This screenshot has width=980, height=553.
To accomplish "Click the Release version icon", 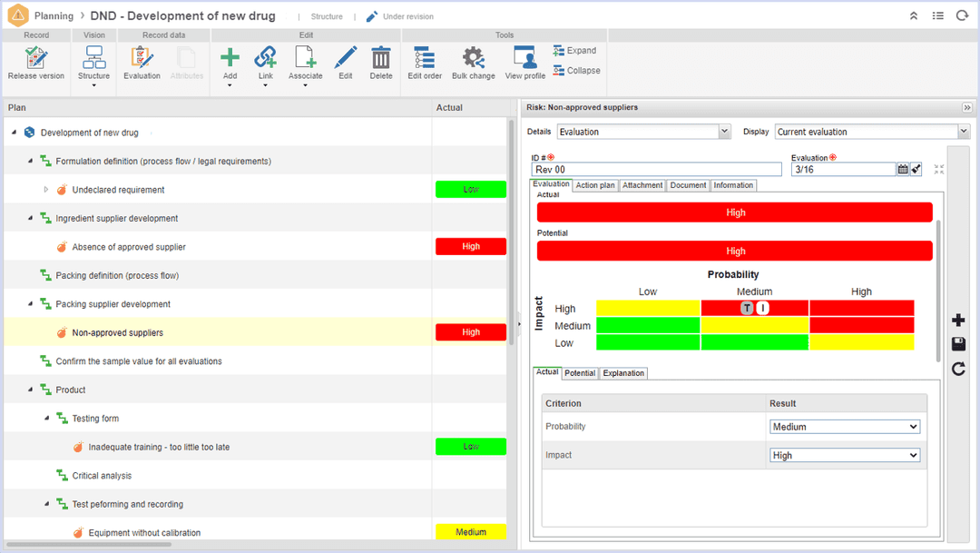I will pos(35,57).
